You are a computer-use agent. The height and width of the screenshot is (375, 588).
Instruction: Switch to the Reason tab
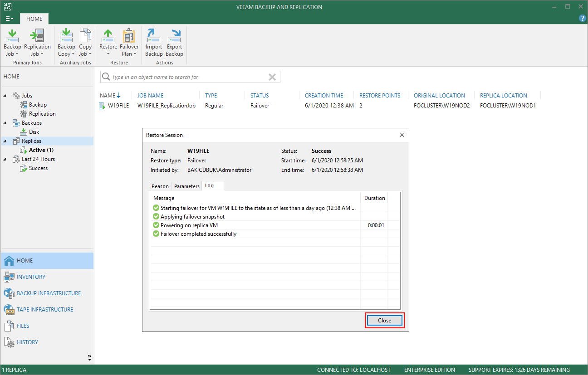(x=160, y=186)
